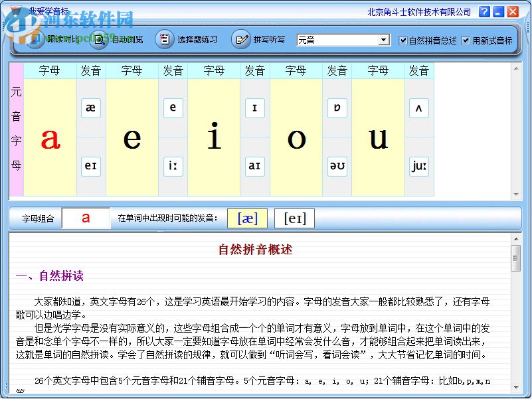
Task: Play the [ʌ] pronunciation under letter u
Action: (x=419, y=108)
